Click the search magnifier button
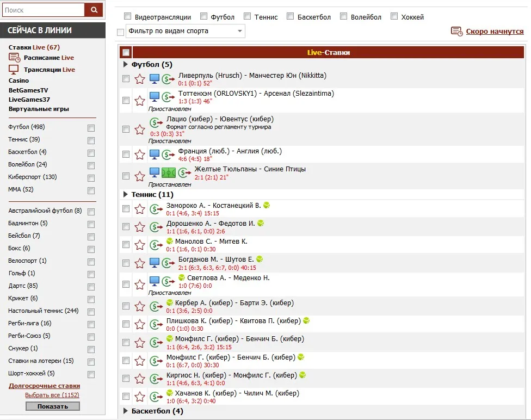The image size is (531, 420). [x=94, y=10]
